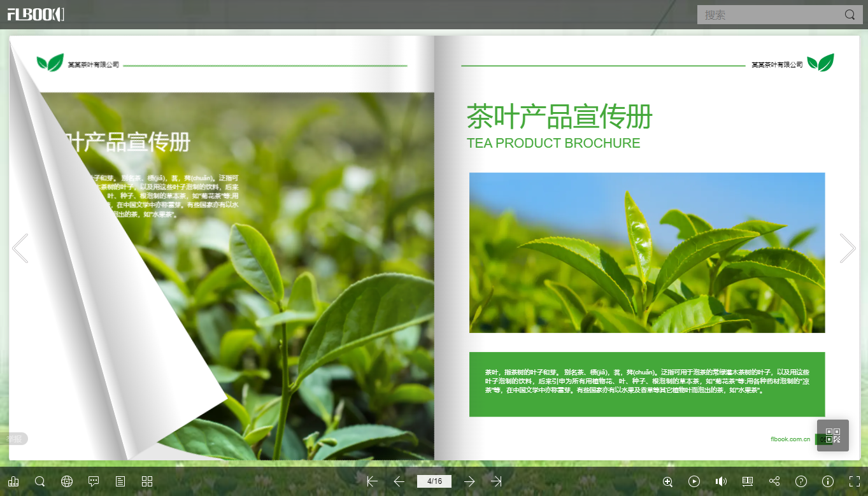Toggle the sound speaker icon
Screen dimensions: 868x496
click(721, 481)
